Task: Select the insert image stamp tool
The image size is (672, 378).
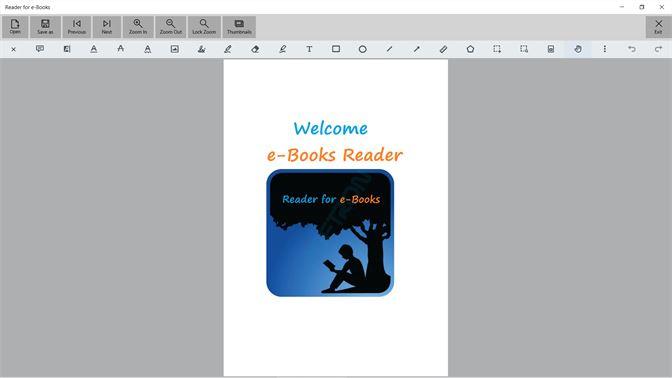Action: coord(174,49)
